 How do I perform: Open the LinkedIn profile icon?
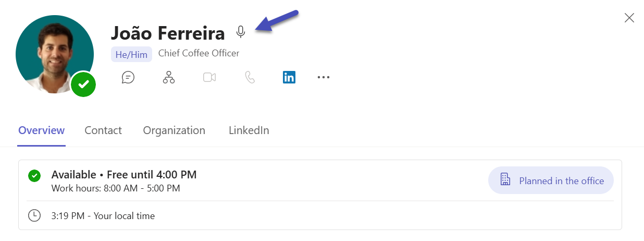pyautogui.click(x=289, y=78)
